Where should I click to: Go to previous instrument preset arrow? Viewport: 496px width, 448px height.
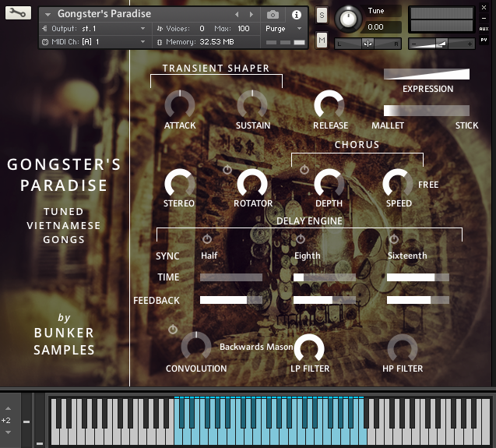[x=237, y=15]
